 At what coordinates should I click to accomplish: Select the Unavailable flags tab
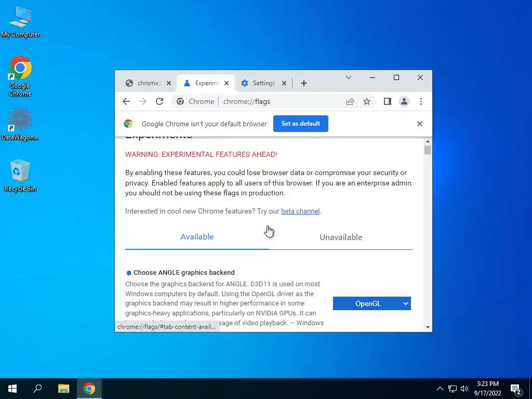(x=341, y=237)
